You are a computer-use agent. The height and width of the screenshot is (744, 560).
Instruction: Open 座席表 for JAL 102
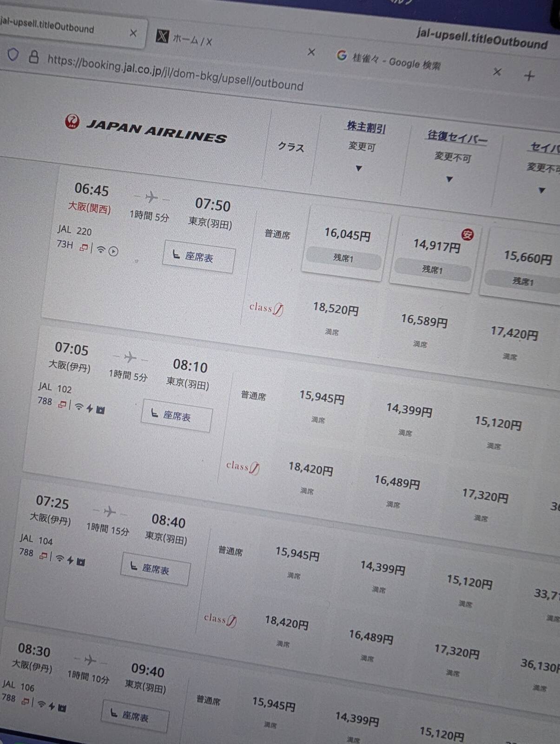177,415
